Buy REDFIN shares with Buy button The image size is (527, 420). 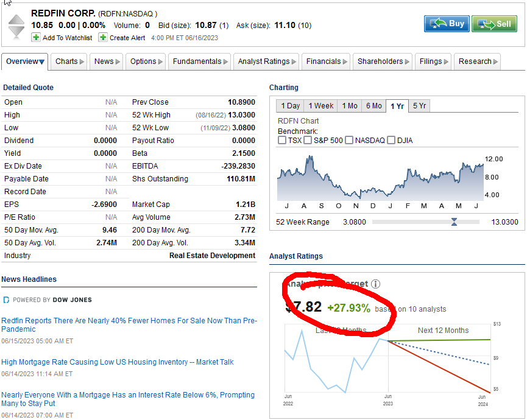447,24
